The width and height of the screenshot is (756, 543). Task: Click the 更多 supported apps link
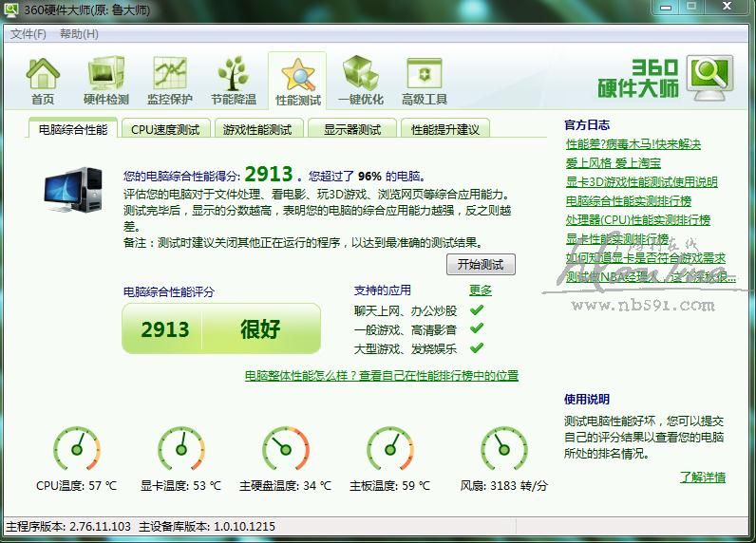[x=481, y=290]
